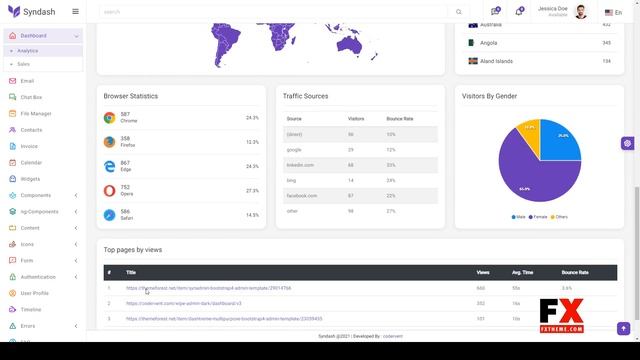Screen dimensions: 640x360
Task: Select Sales in the sidebar
Action: point(23,64)
